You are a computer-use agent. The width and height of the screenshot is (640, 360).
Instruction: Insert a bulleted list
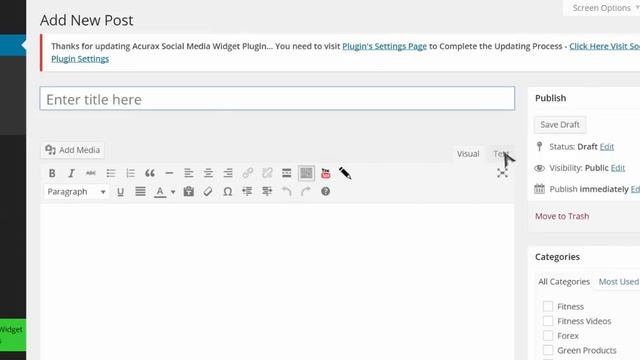click(x=111, y=173)
